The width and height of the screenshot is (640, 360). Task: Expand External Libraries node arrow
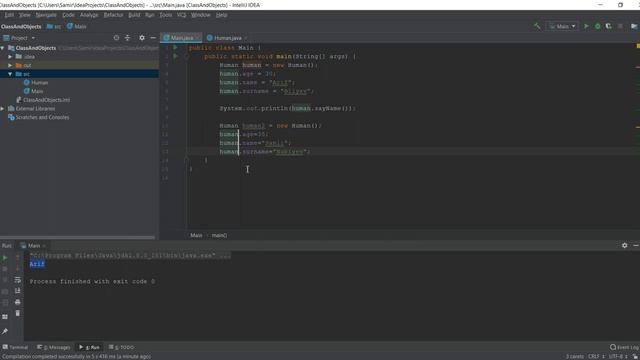pos(3,109)
